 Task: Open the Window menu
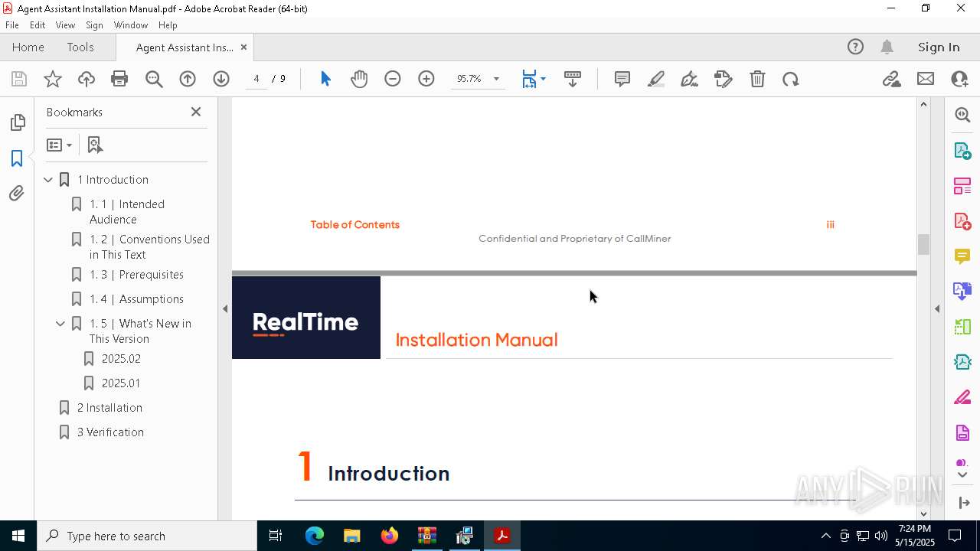[x=131, y=25]
